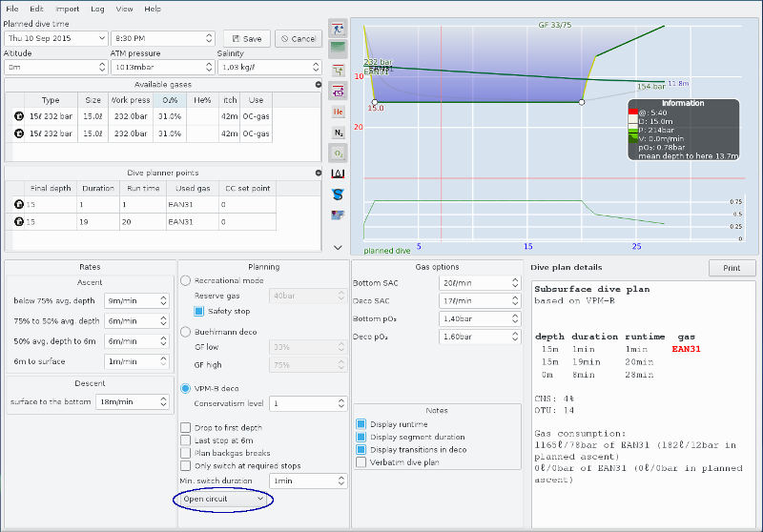Click the Min. switch duration 1min field
The image size is (763, 532).
(308, 481)
